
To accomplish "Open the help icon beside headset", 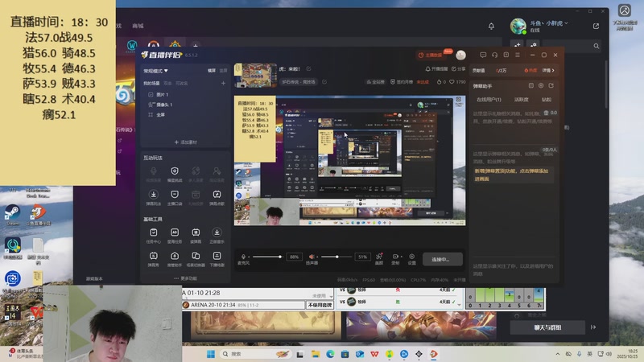I will [x=506, y=55].
